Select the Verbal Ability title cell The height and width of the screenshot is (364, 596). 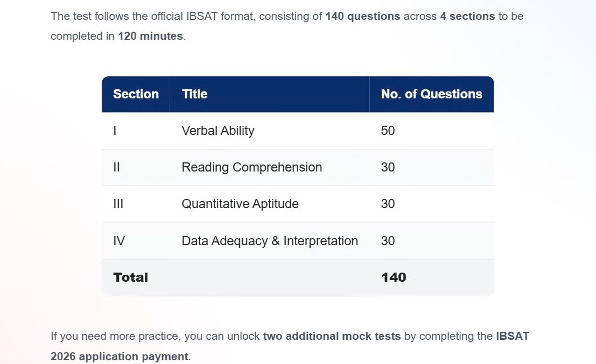[x=270, y=131]
